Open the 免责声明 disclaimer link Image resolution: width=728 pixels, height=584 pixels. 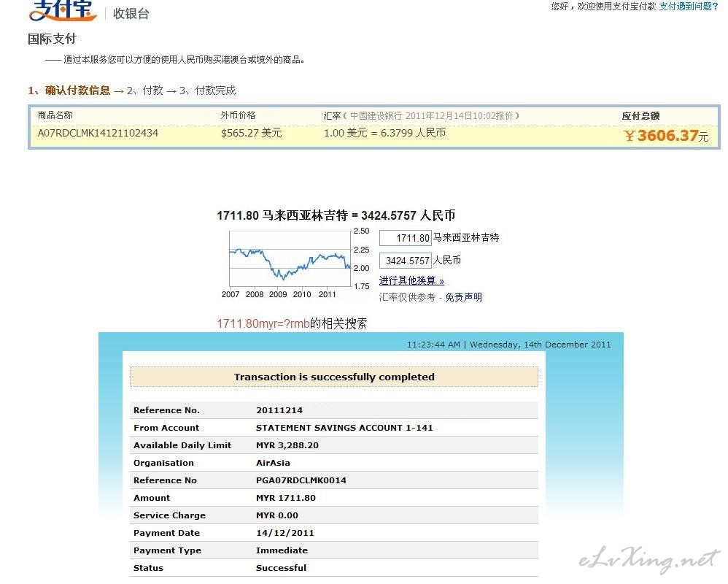463,297
